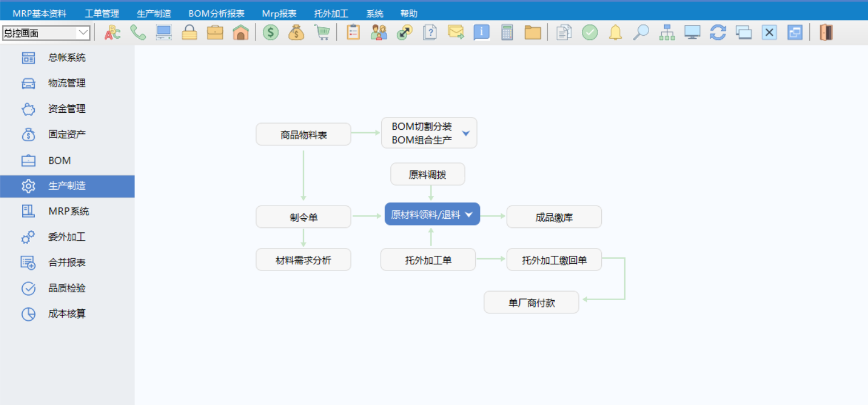
Task: Click the cascading windows toolbar icon
Action: (x=744, y=32)
